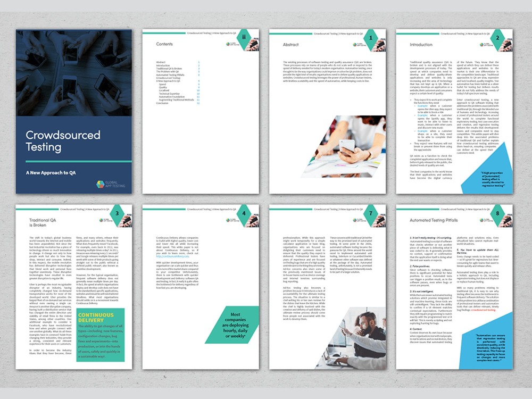Click the page 1 number hexagon

370,38
